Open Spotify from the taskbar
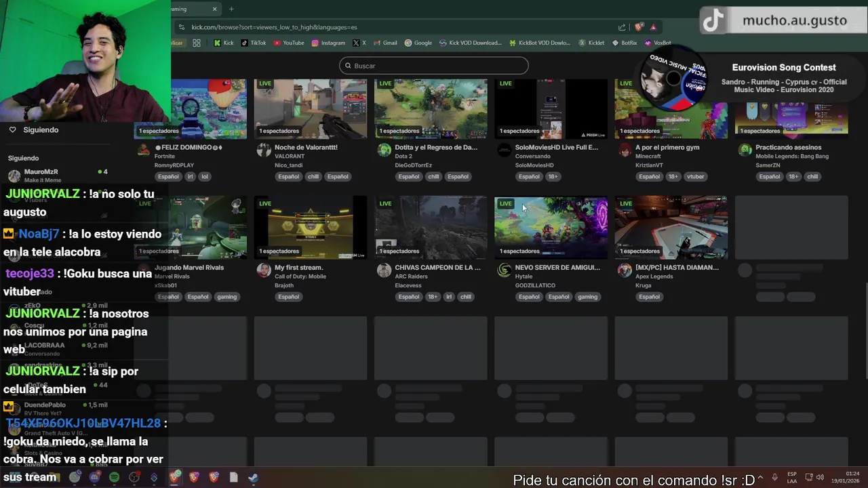This screenshot has width=868, height=488. point(114,477)
